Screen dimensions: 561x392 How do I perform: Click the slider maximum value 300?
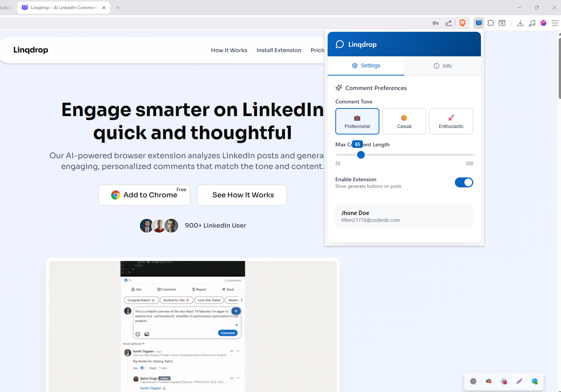pyautogui.click(x=469, y=164)
